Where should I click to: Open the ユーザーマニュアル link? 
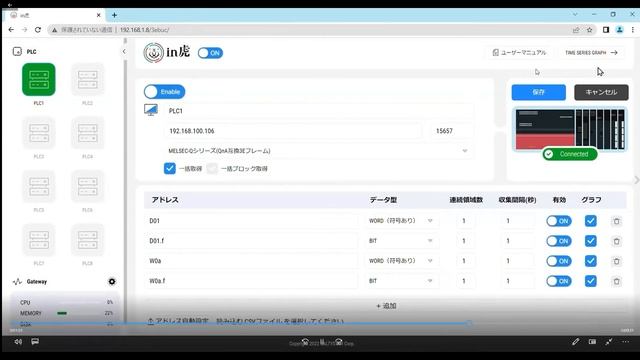click(519, 53)
